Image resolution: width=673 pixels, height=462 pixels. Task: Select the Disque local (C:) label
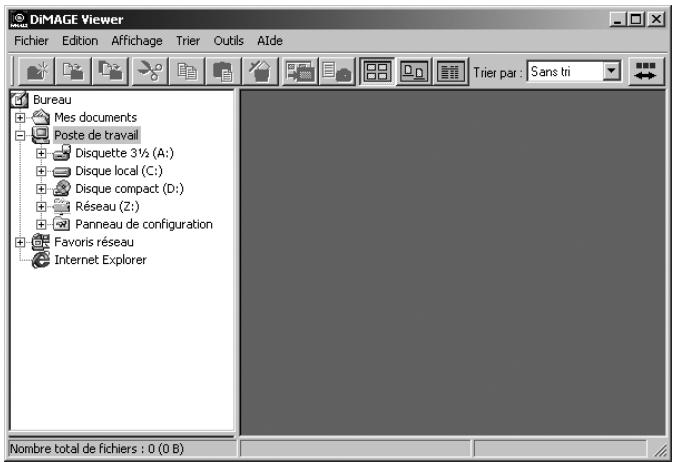point(119,171)
